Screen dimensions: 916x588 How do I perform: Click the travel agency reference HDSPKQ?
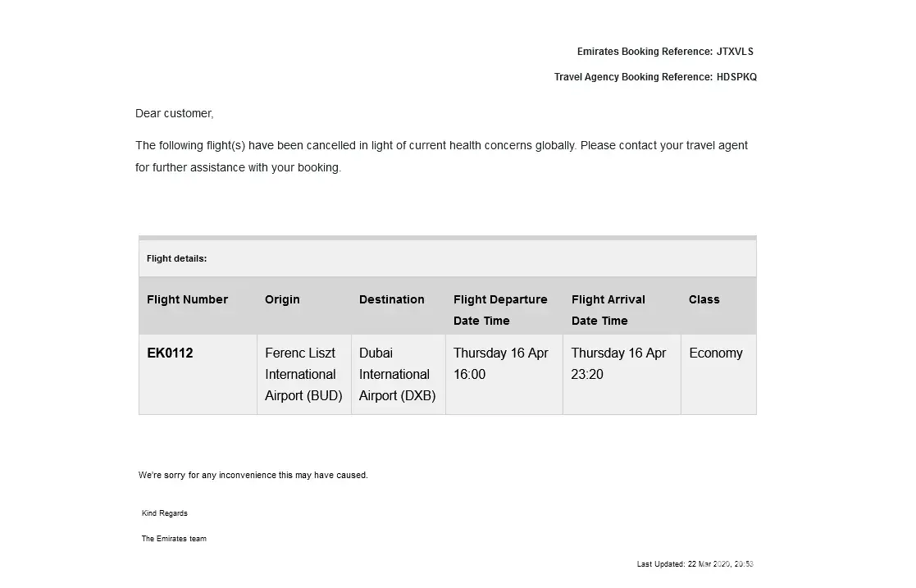(736, 77)
